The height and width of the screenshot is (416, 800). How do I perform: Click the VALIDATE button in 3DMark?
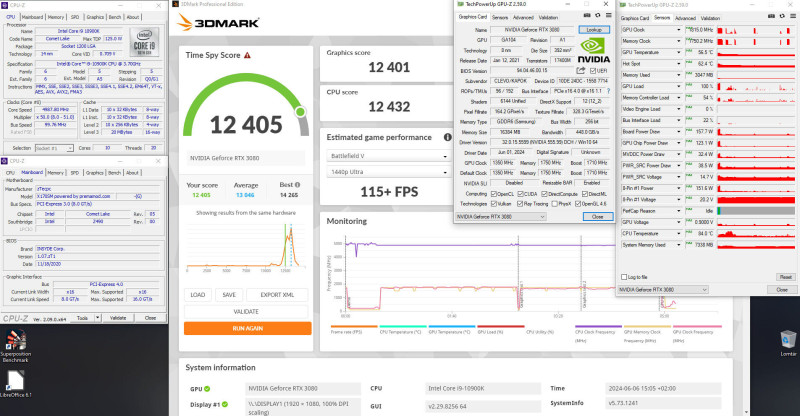pos(246,311)
